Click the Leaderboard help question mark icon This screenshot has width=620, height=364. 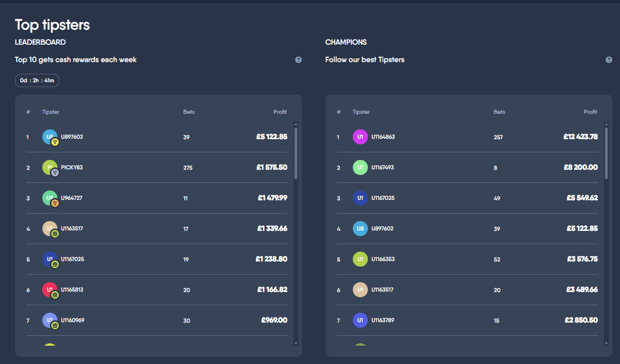tap(298, 60)
